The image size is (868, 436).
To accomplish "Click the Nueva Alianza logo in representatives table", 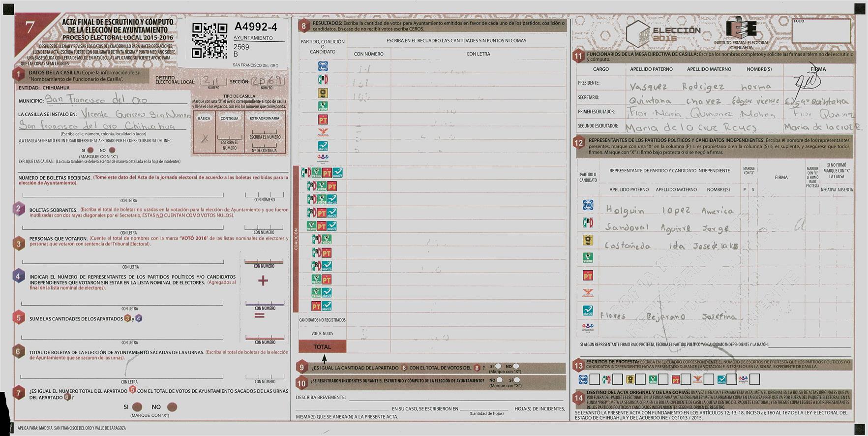I will coord(588,311).
